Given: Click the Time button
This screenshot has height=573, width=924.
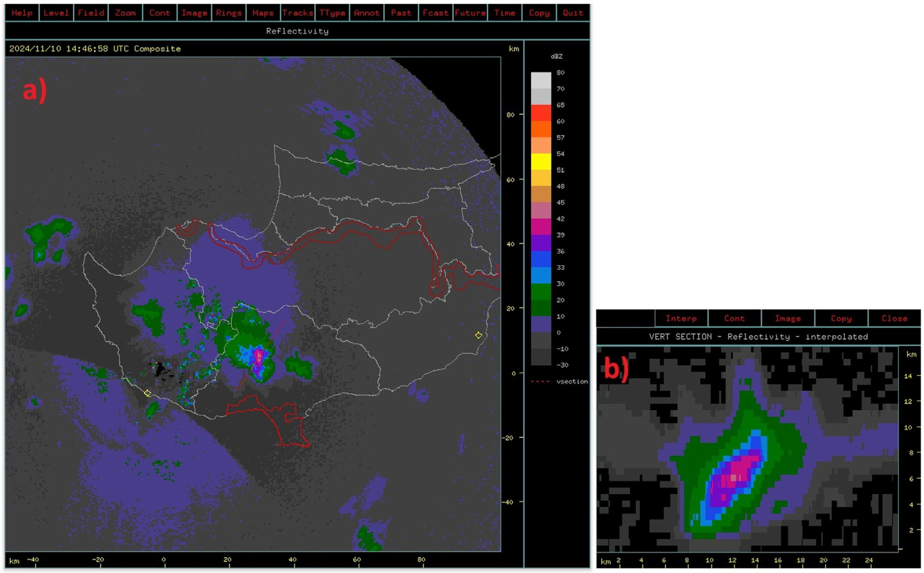Looking at the screenshot, I should 505,13.
